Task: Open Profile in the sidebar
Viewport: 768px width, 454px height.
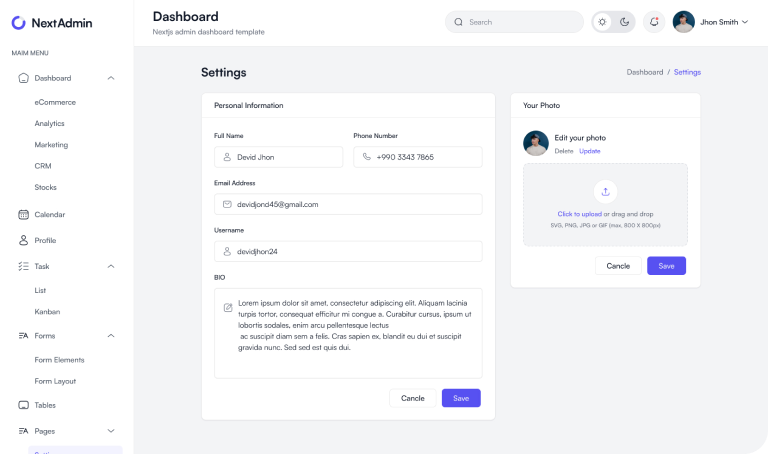Action: click(x=45, y=240)
